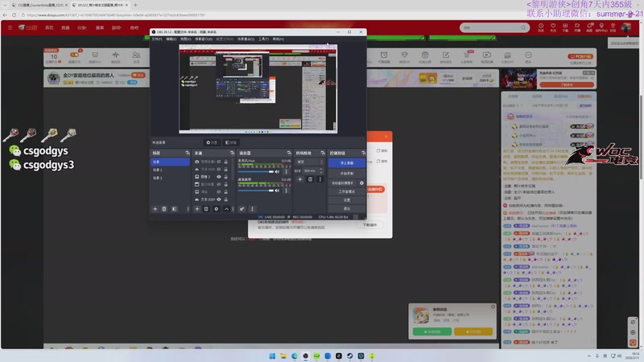Open virtual camera settings gear icon
Screen dimensions: 644x362
[x=361, y=183]
